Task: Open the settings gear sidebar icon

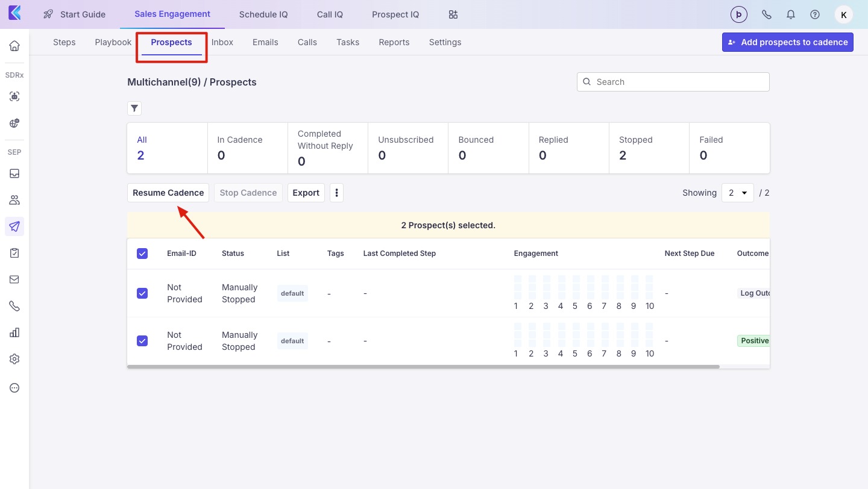Action: (x=14, y=359)
